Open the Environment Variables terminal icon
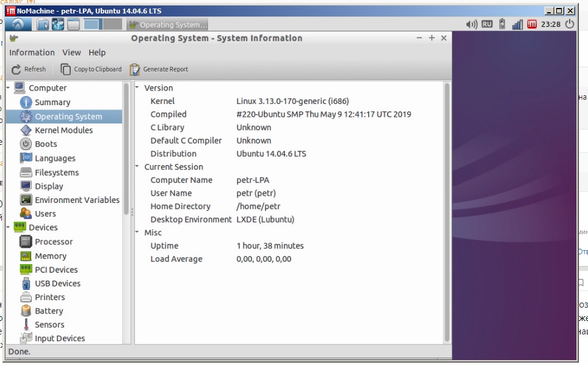The height and width of the screenshot is (365, 588). 26,200
